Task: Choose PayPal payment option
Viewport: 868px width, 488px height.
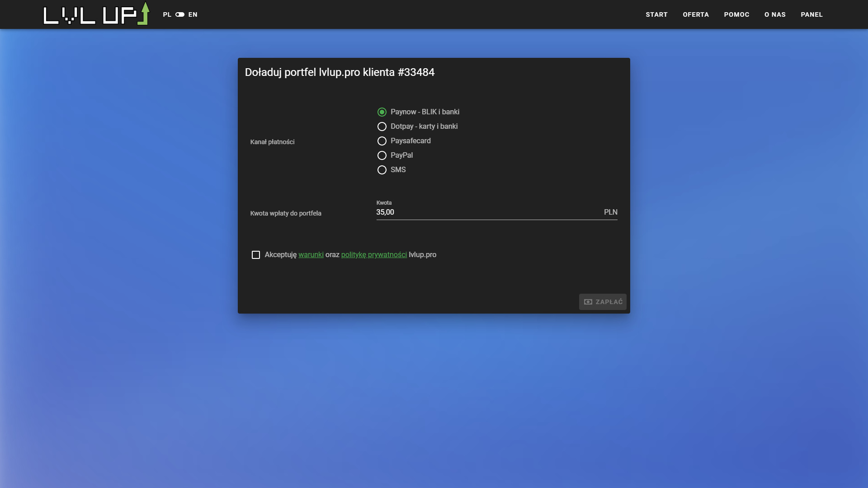Action: point(382,155)
